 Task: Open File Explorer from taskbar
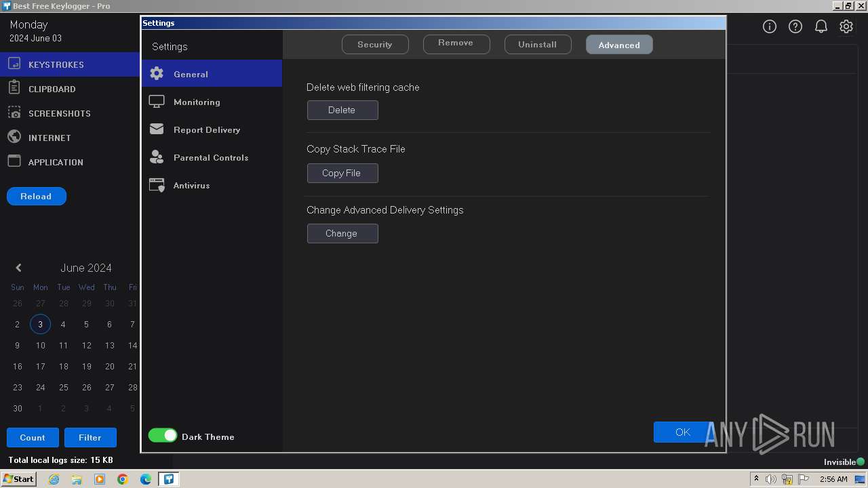(x=77, y=479)
